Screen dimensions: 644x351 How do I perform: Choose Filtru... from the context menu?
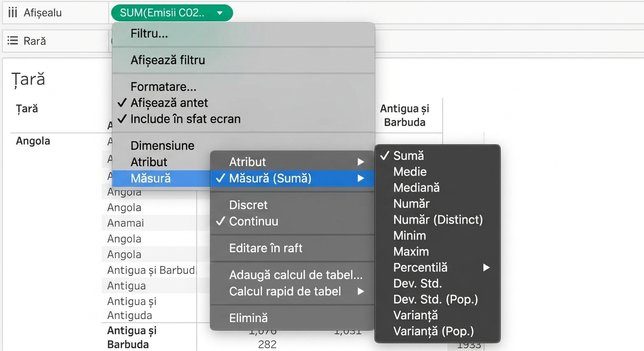[243, 34]
